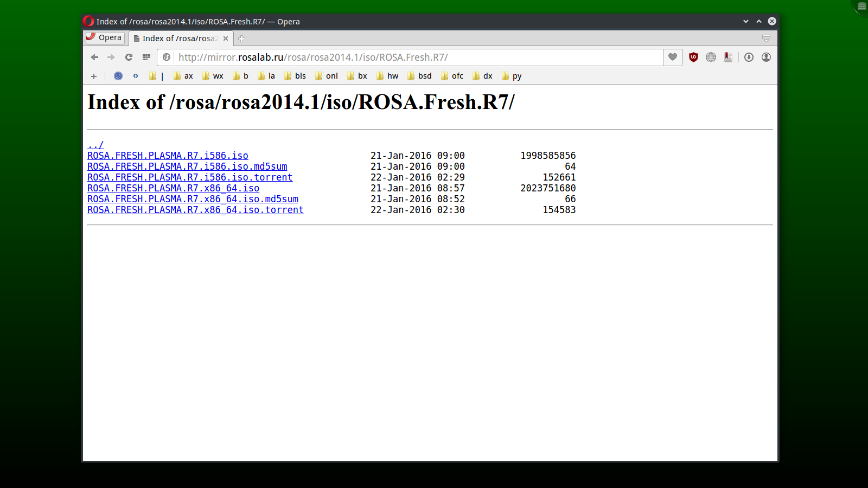Image resolution: width=868 pixels, height=488 pixels.
Task: Open ROSA.FRESH.PLASMA.R7.x86_64.iso.md5sum link
Action: (x=193, y=199)
